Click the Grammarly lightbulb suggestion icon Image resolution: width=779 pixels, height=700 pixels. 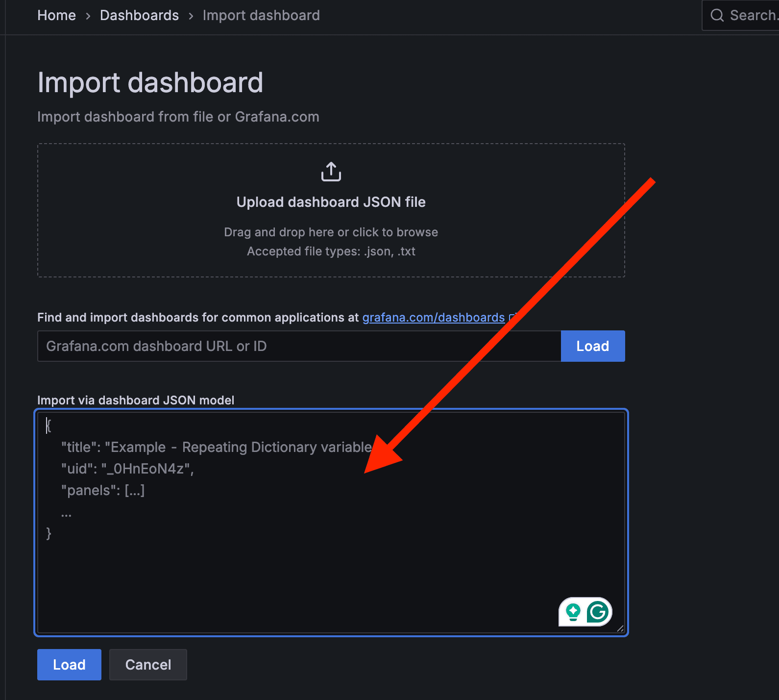[x=573, y=612]
